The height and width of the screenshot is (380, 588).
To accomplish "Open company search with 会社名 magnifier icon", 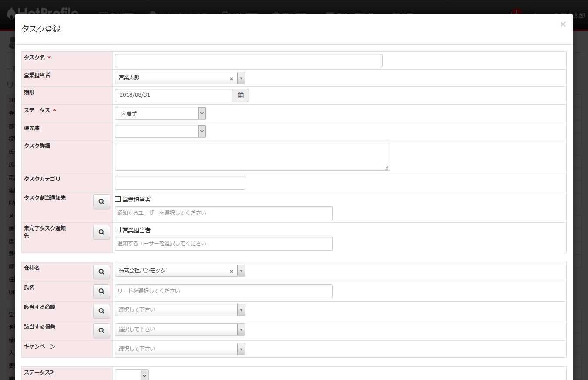I will coord(101,271).
